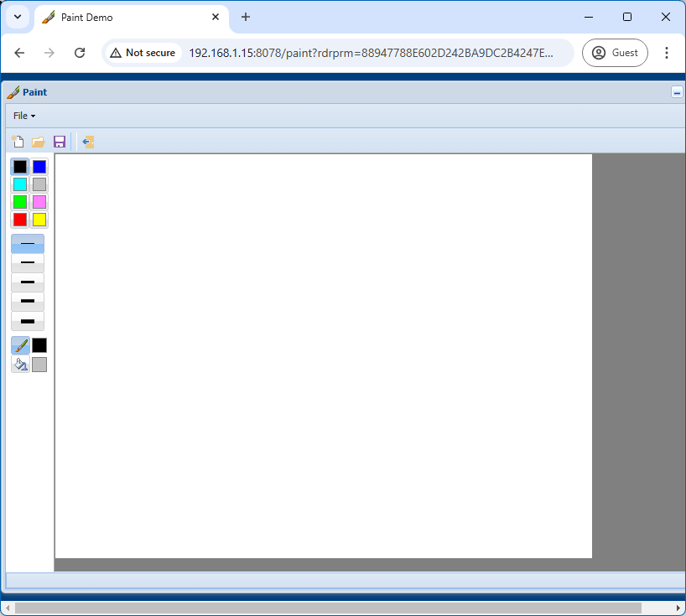The width and height of the screenshot is (686, 616).
Task: Pick the blue color swatch
Action: (39, 167)
